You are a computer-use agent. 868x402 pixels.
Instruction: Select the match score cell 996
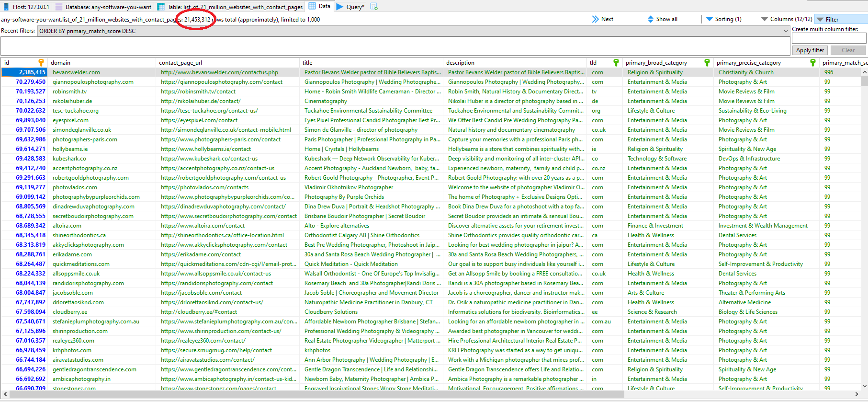tap(840, 72)
